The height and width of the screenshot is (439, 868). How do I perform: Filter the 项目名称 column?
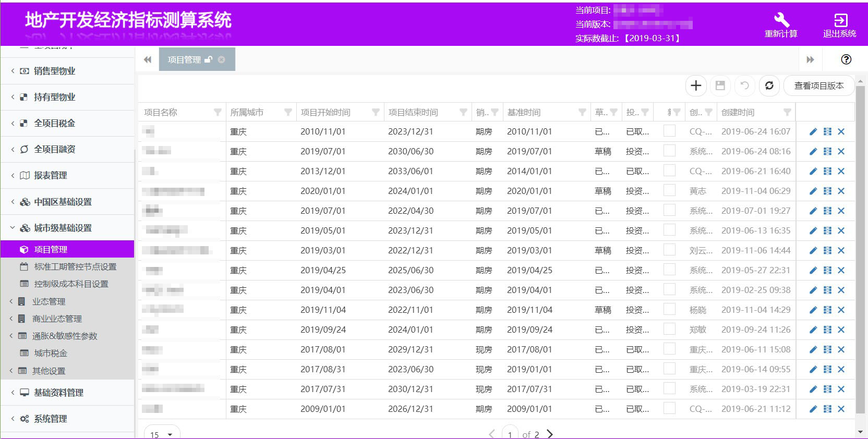pyautogui.click(x=218, y=112)
